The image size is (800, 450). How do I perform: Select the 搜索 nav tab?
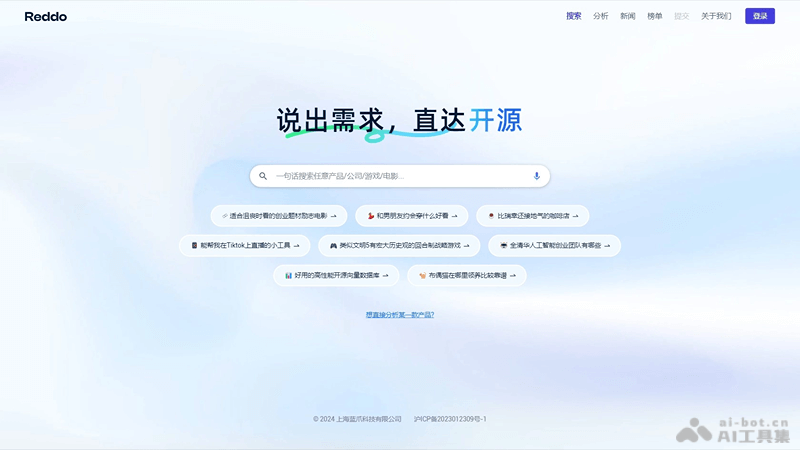pos(573,16)
